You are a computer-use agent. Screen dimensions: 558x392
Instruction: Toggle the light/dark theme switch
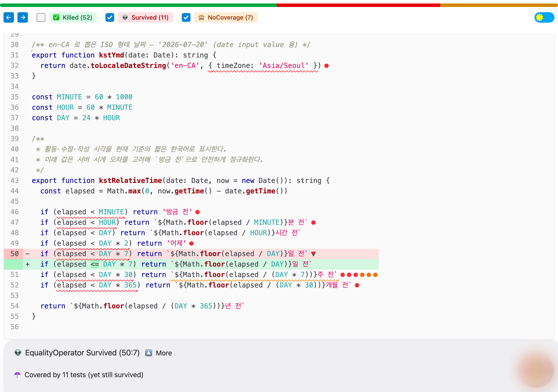pyautogui.click(x=544, y=17)
